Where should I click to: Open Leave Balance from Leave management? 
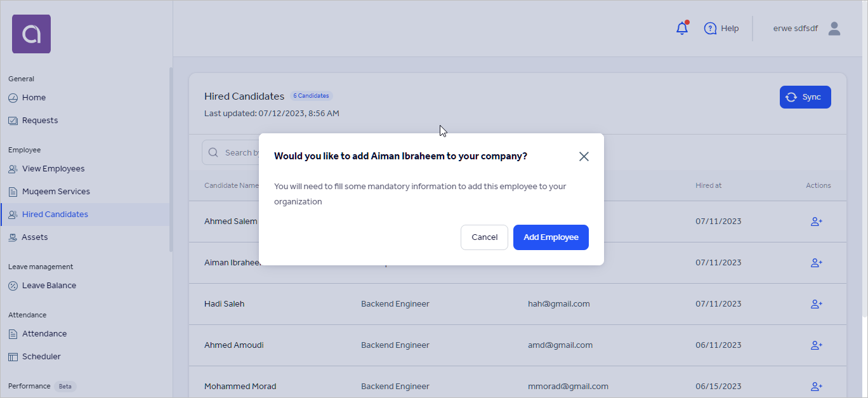49,285
